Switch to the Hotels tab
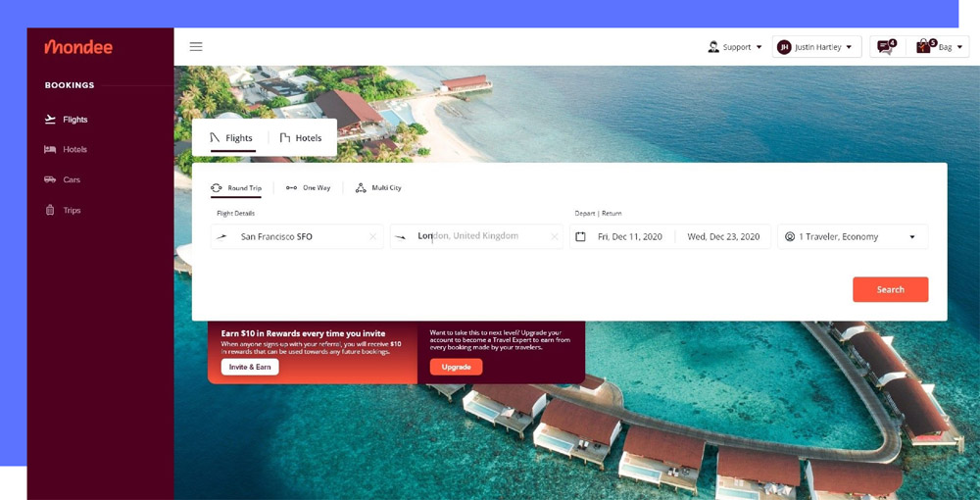 coord(301,138)
